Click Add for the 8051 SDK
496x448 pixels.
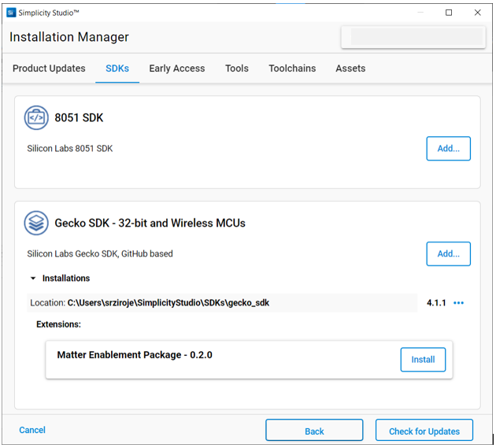(x=449, y=148)
